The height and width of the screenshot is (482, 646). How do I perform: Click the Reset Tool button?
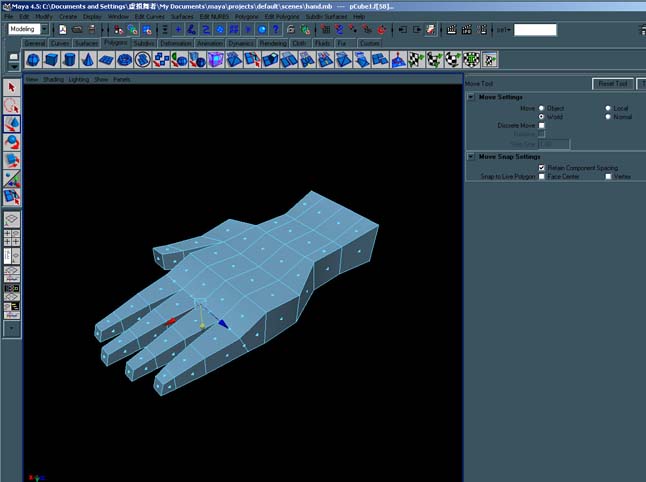click(613, 84)
